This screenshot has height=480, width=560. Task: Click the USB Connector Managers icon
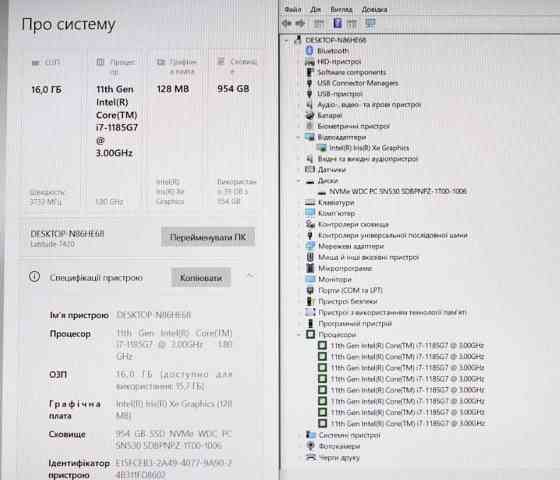pyautogui.click(x=310, y=83)
